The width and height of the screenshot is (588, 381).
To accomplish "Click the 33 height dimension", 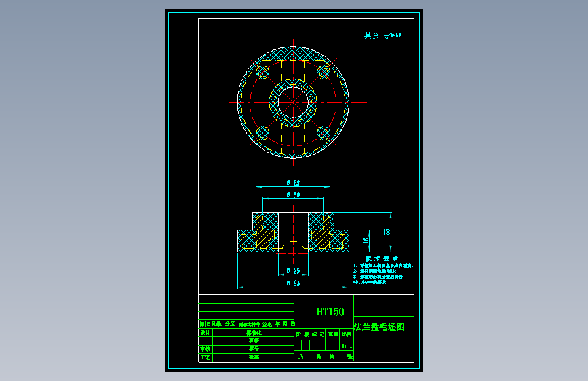I will 387,232.
